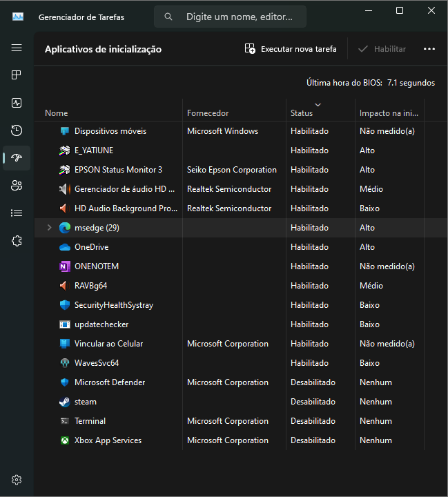Screen dimensions: 448x497
Task: Sort by the Nome column header
Action: [56, 113]
